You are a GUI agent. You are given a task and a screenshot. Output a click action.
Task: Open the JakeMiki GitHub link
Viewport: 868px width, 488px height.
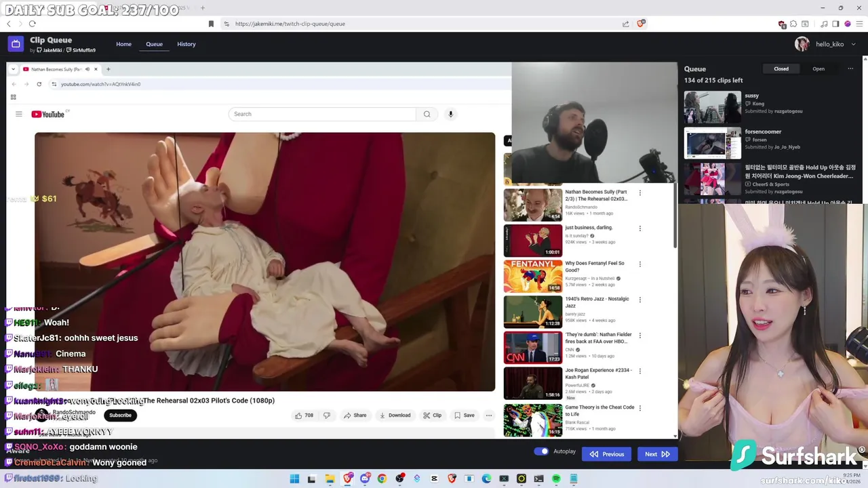pos(50,50)
